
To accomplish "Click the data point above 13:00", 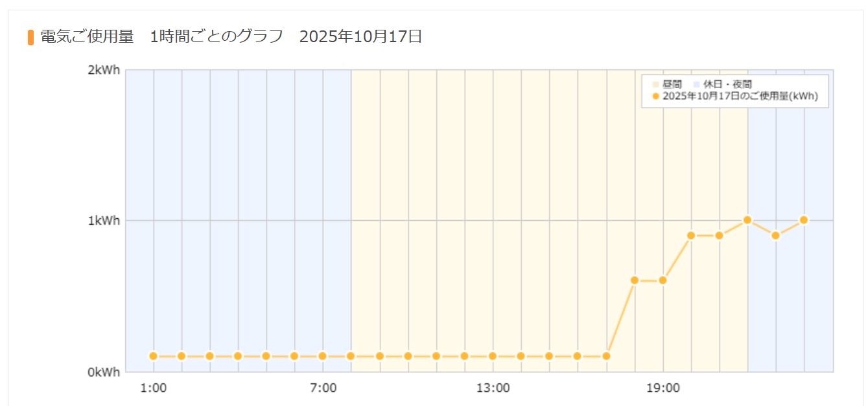I will (493, 356).
